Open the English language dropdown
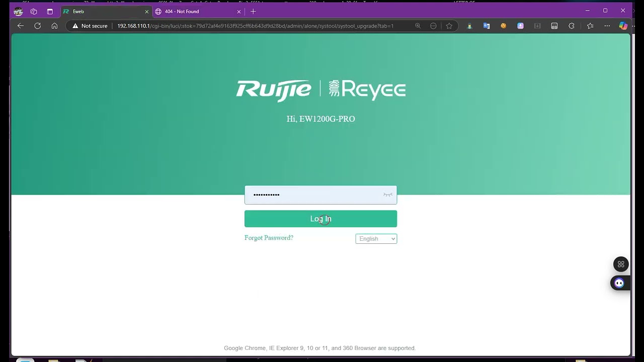The height and width of the screenshot is (362, 644). coord(376,239)
